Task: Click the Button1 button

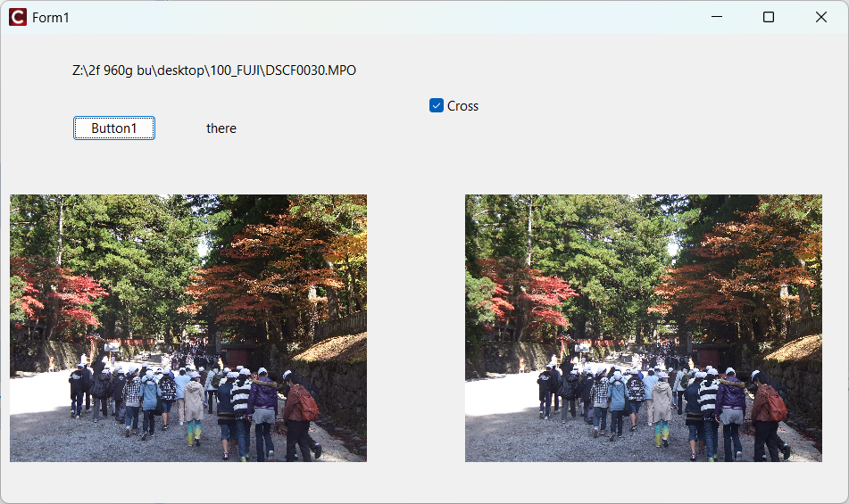Action: pos(114,128)
